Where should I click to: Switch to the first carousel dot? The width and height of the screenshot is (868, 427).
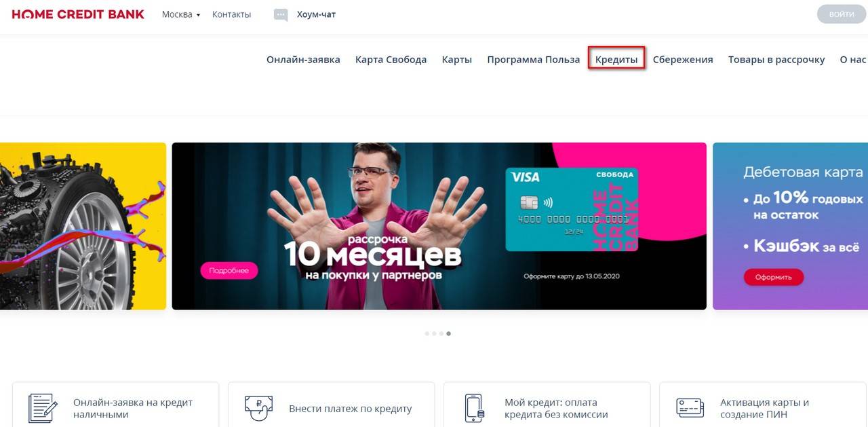click(x=427, y=333)
